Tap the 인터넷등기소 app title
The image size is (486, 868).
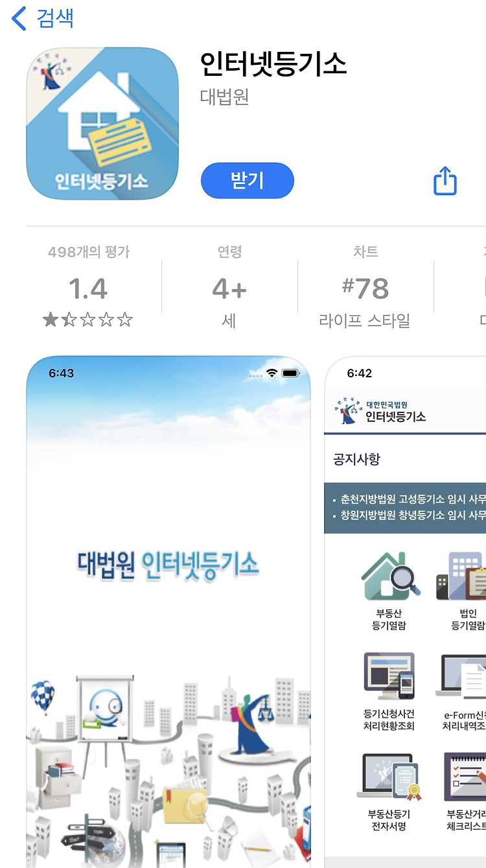click(274, 64)
